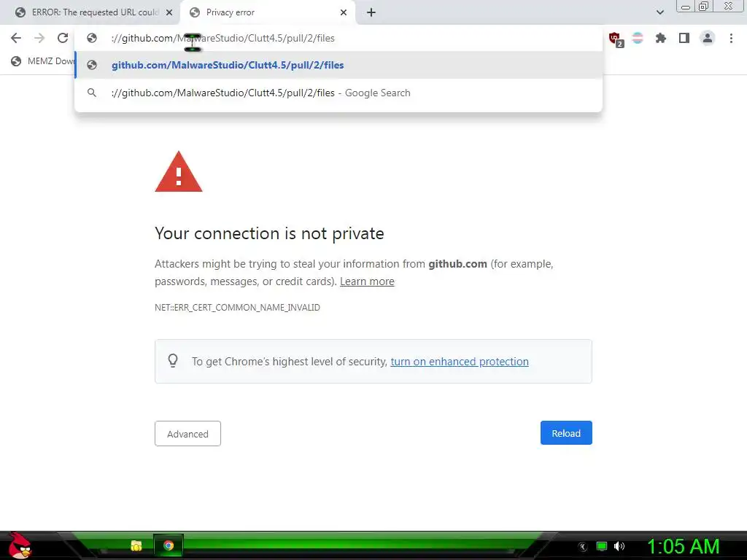Follow the Learn more link

(367, 281)
